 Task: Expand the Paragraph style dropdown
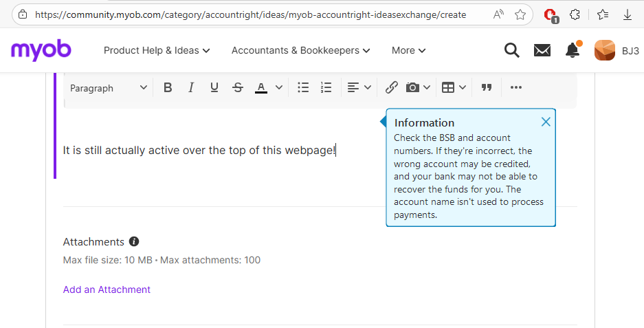click(x=109, y=87)
